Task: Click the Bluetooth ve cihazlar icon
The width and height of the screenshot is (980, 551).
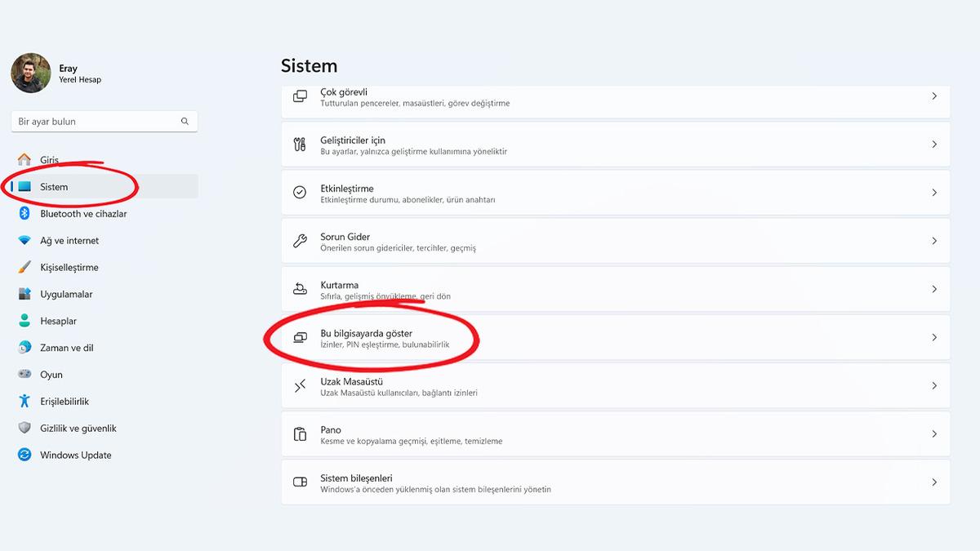Action: tap(24, 214)
